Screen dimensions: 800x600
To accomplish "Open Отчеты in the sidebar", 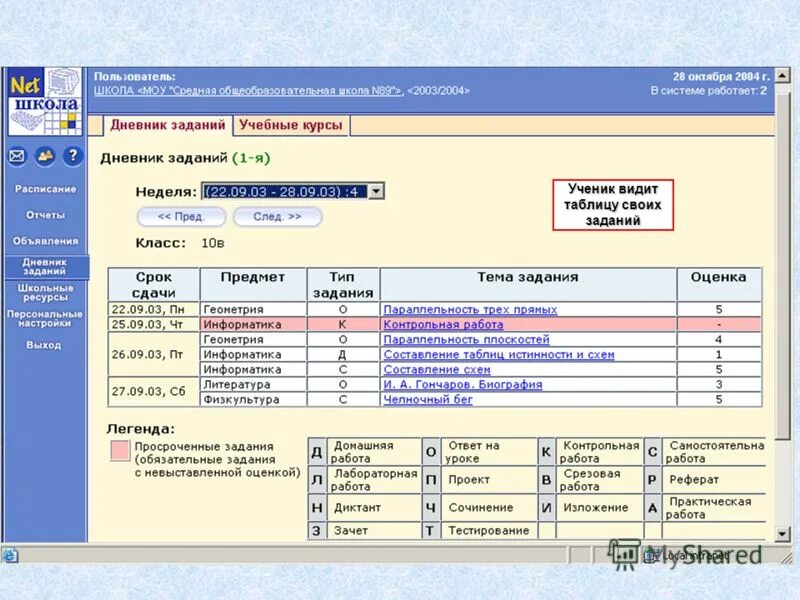I will coord(45,215).
